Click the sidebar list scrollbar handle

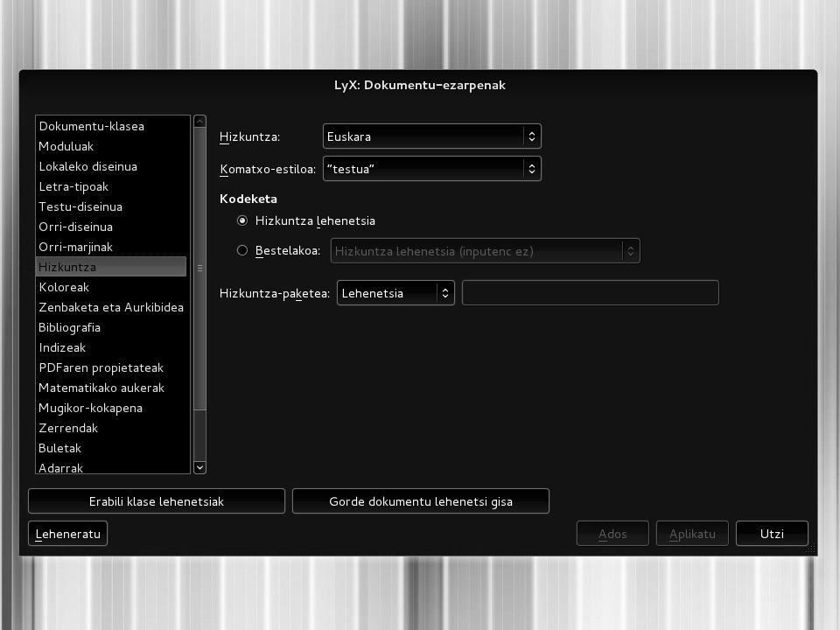[199, 269]
